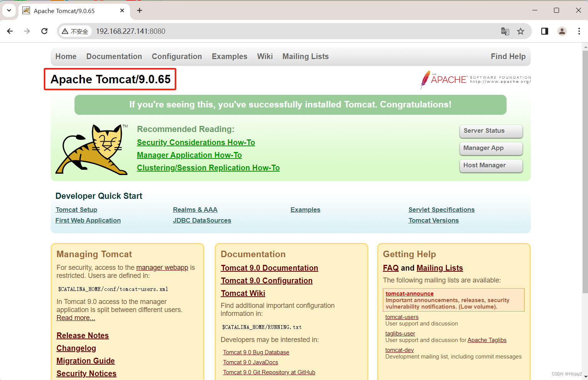Open Wiki in the nav bar

265,56
